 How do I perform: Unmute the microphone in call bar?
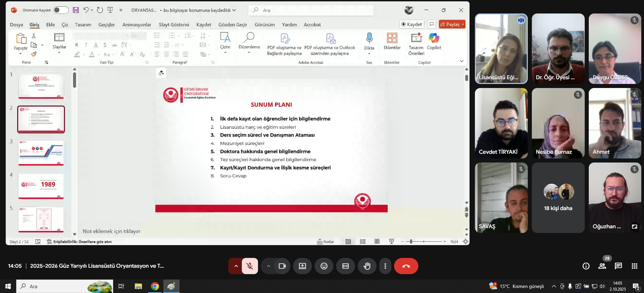click(250, 266)
